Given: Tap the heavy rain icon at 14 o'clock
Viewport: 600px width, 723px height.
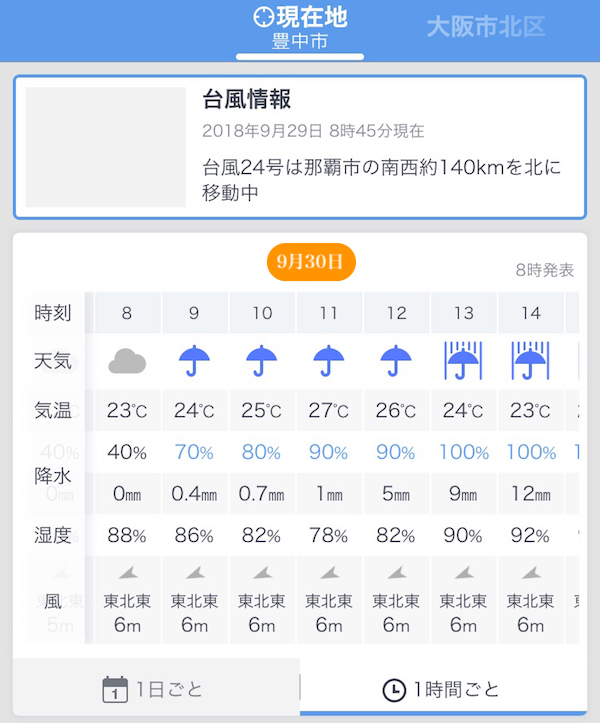Looking at the screenshot, I should pyautogui.click(x=531, y=360).
